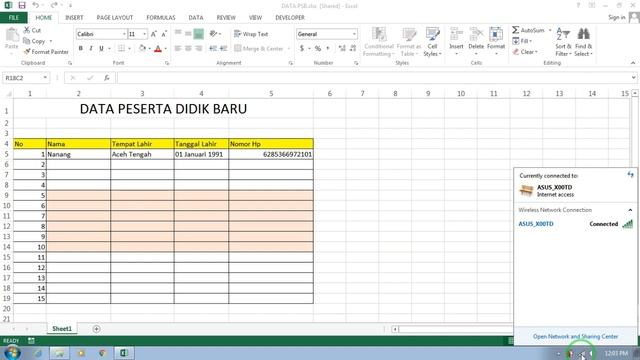Image resolution: width=640 pixels, height=360 pixels.
Task: Click the Excel icon in the taskbar
Action: (x=124, y=353)
